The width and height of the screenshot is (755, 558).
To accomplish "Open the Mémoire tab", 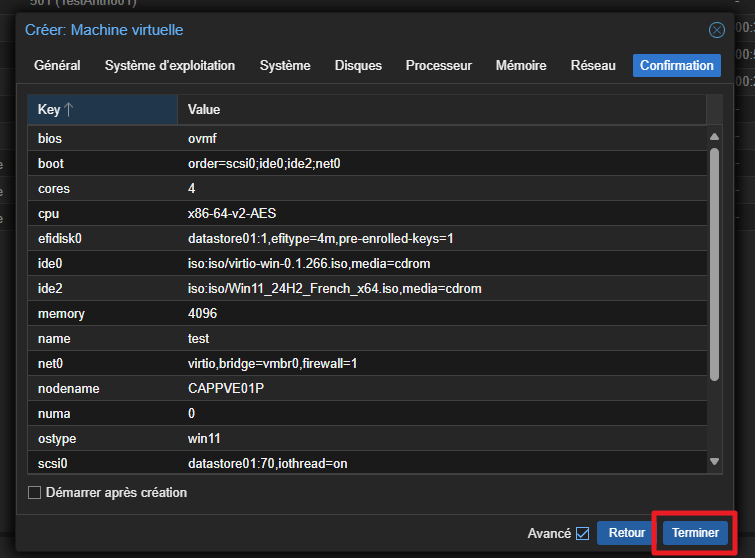I will click(521, 65).
